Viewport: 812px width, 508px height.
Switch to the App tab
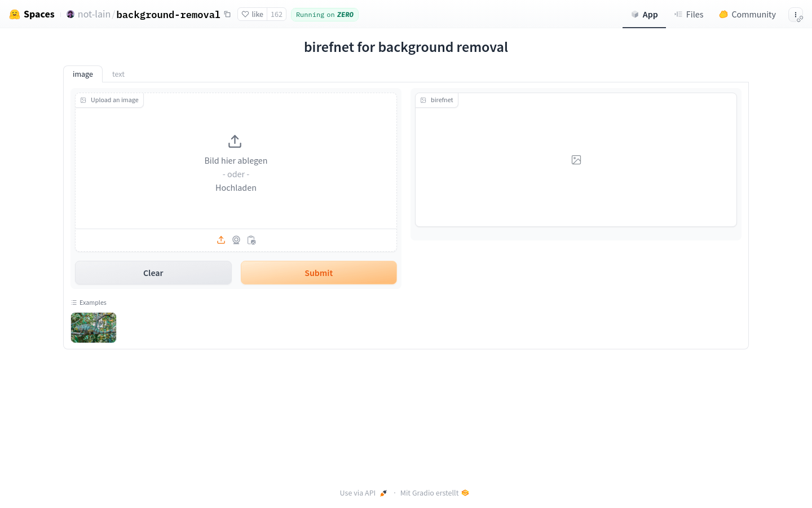pyautogui.click(x=644, y=14)
